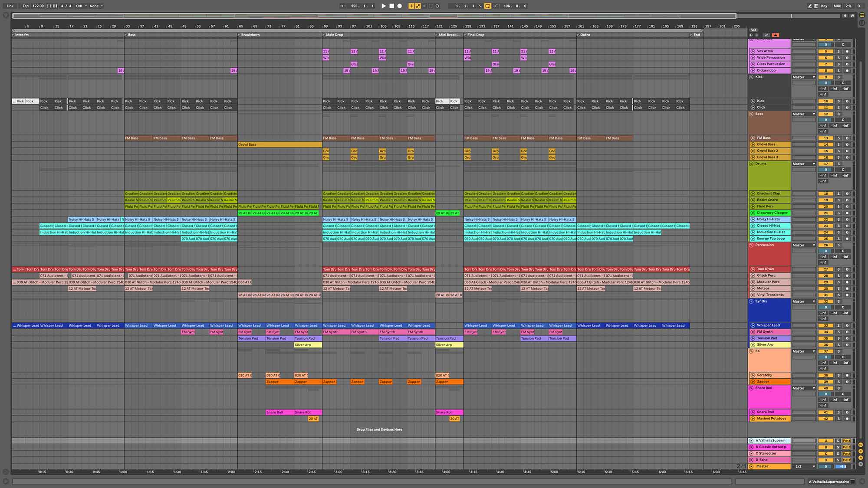The image size is (868, 488).
Task: Open the MIDI mapping mode
Action: 837,6
